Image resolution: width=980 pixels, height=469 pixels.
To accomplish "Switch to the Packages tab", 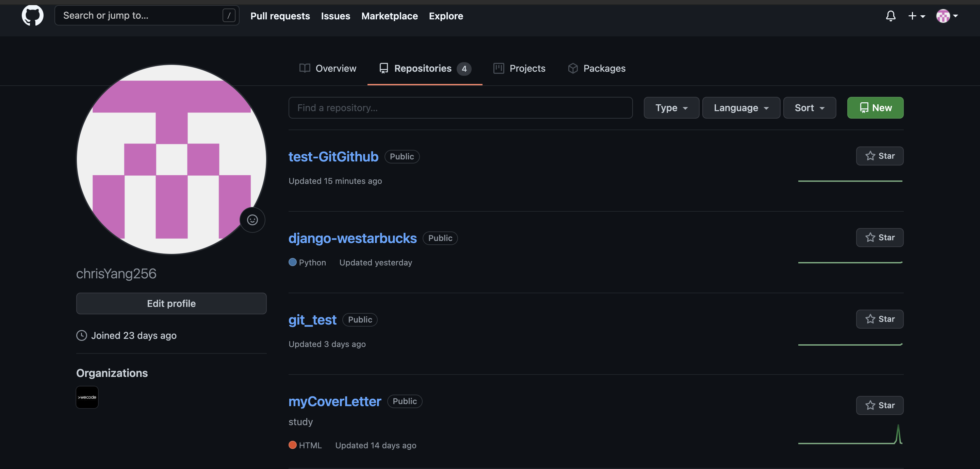I will pyautogui.click(x=597, y=68).
